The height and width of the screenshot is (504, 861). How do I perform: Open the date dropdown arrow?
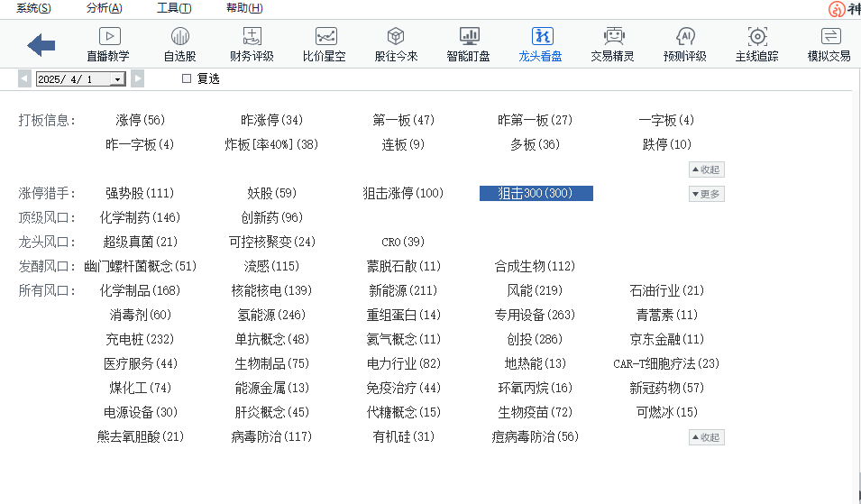coord(116,79)
